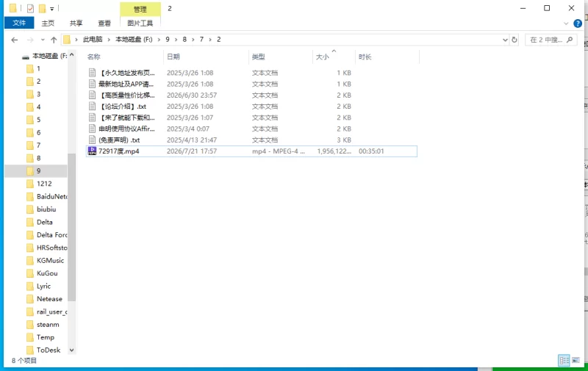This screenshot has width=588, height=371.
Task: Open the BaiduNet folder in the tree
Action: tap(51, 196)
